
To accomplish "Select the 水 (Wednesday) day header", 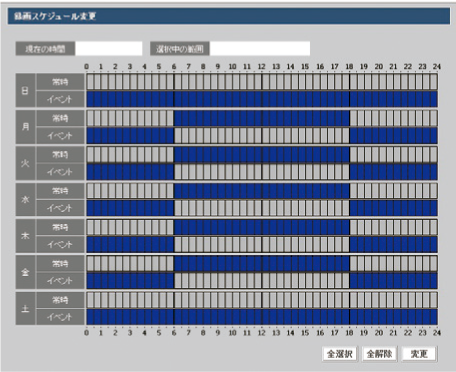I will click(25, 199).
